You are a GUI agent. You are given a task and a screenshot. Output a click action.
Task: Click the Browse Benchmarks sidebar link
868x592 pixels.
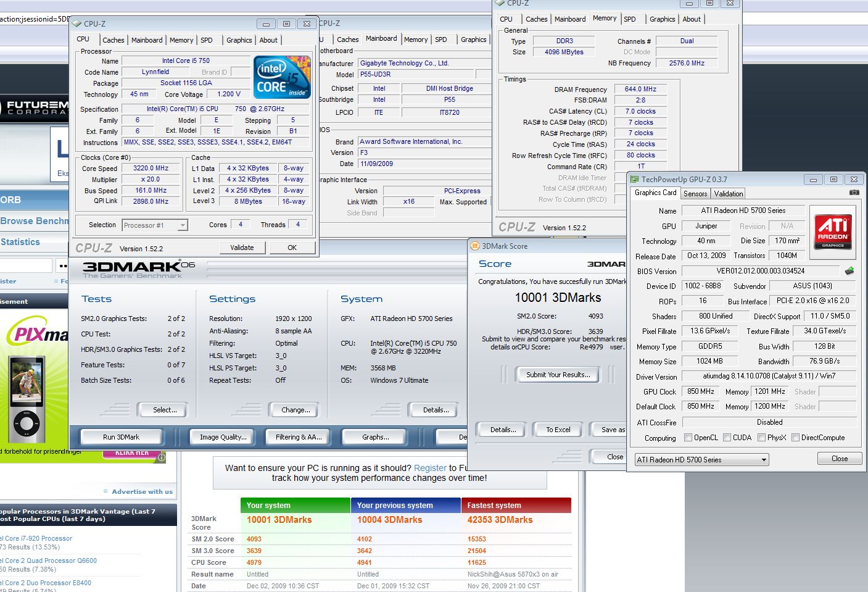(34, 221)
